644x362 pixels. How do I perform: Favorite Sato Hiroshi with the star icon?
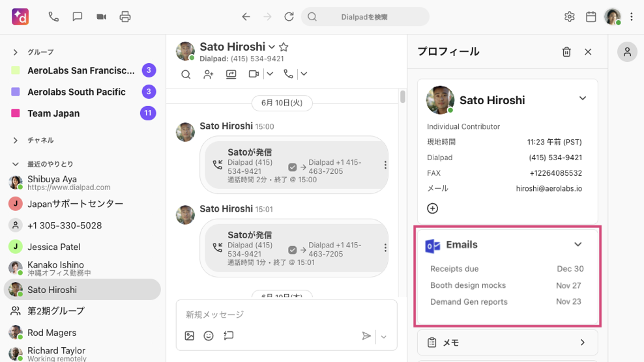click(x=284, y=47)
